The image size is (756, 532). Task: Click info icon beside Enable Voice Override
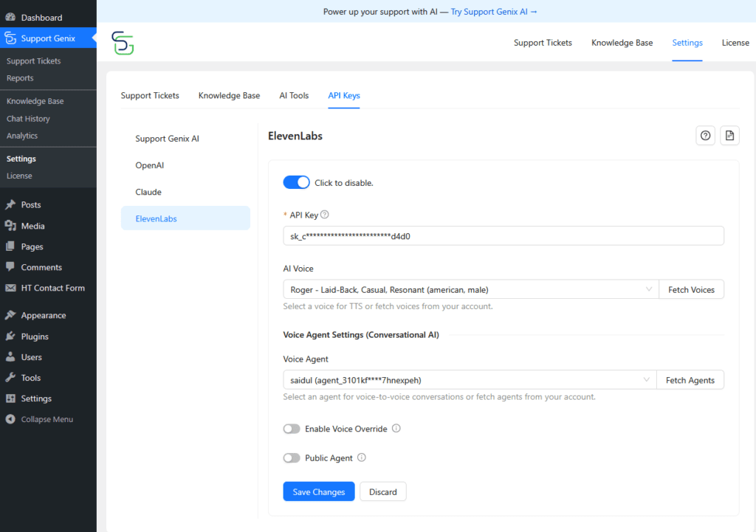click(396, 429)
